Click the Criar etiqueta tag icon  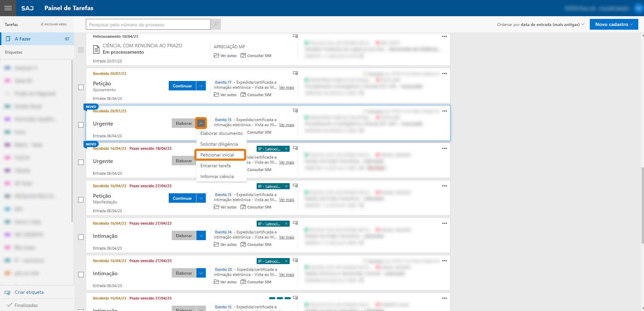(7, 292)
